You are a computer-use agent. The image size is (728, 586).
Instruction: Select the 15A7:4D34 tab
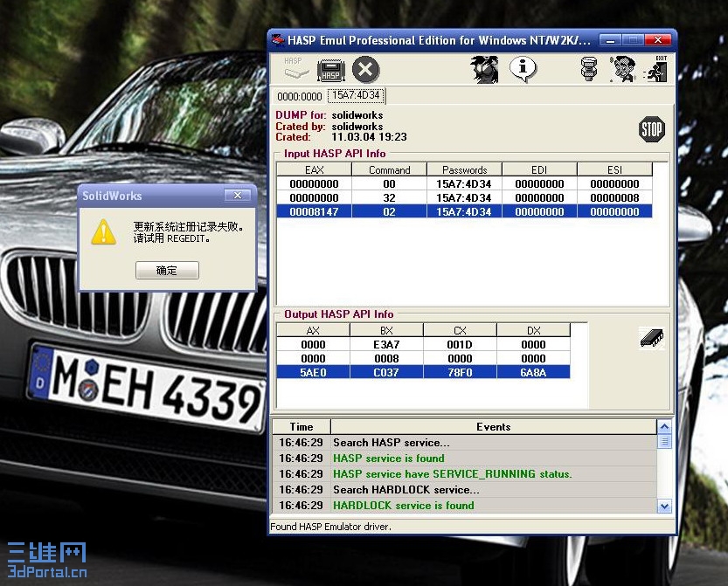point(356,95)
